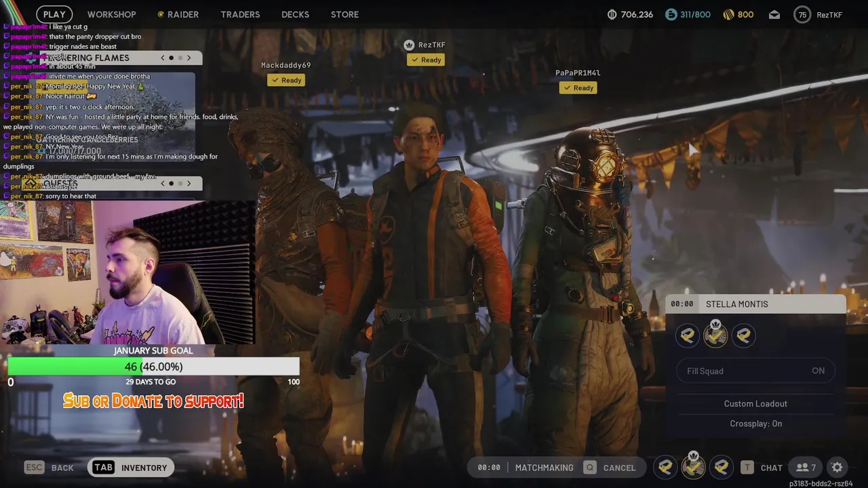Click the 00:00 timer in Stella Montis header
This screenshot has height=488, width=868.
click(682, 304)
